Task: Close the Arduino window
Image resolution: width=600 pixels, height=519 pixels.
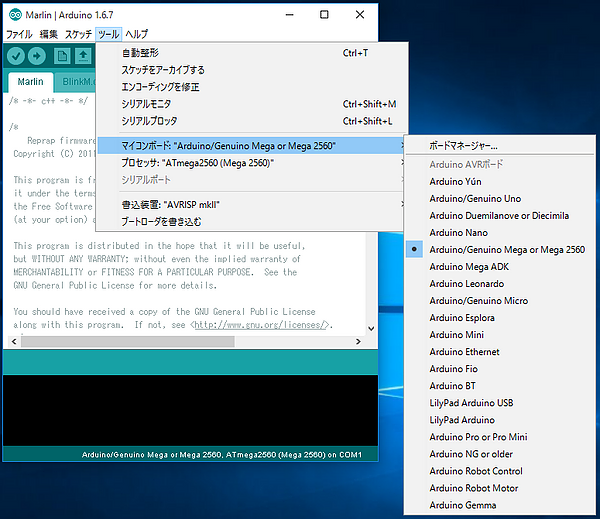Action: pyautogui.click(x=360, y=15)
